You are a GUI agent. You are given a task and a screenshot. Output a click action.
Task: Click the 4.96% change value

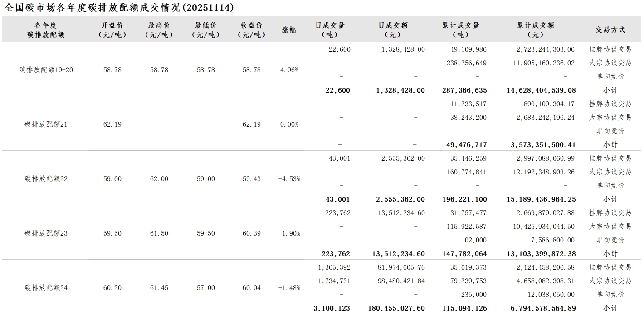(x=289, y=70)
